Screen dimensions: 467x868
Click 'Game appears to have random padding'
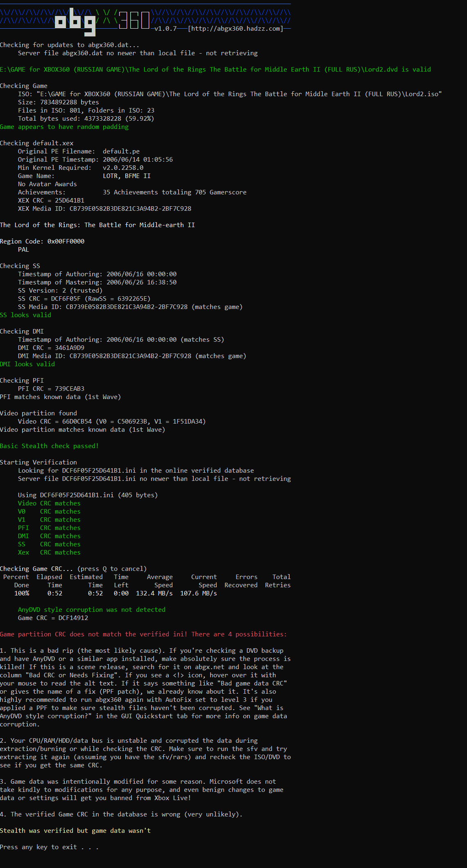pyautogui.click(x=64, y=127)
